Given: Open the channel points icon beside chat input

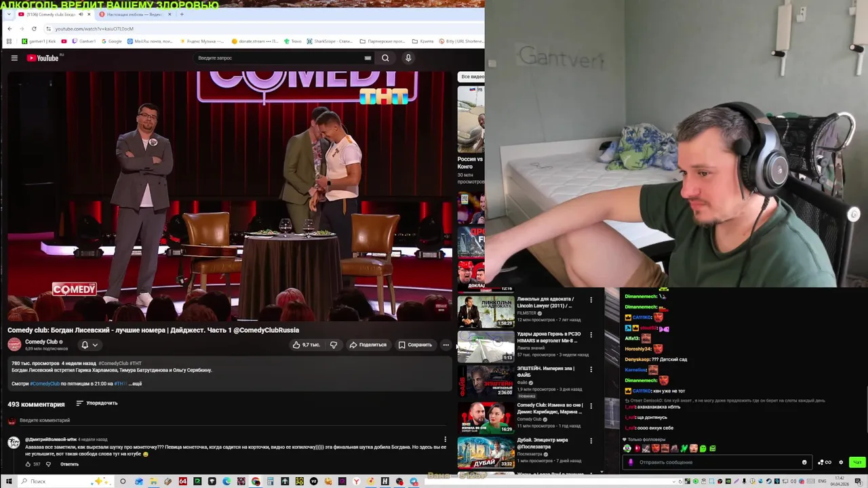Looking at the screenshot, I should click(825, 462).
